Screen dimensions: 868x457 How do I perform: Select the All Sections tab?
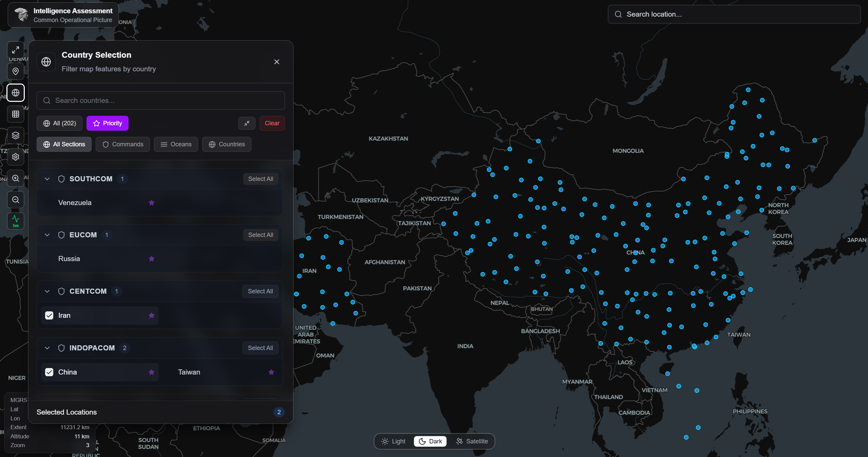coord(64,144)
